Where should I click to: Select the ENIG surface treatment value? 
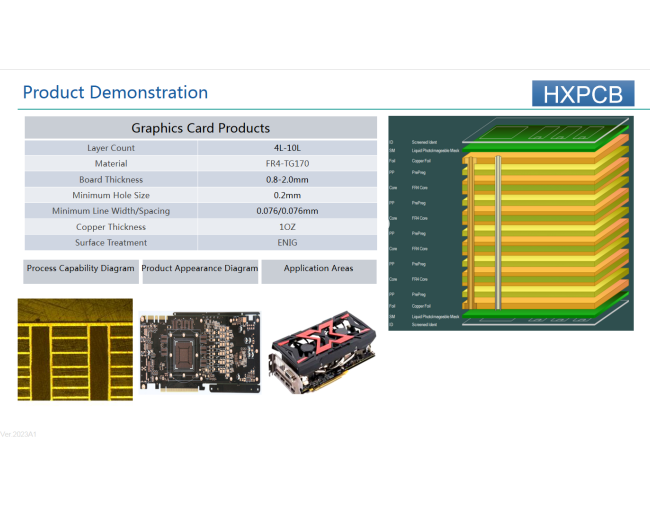pyautogui.click(x=287, y=243)
